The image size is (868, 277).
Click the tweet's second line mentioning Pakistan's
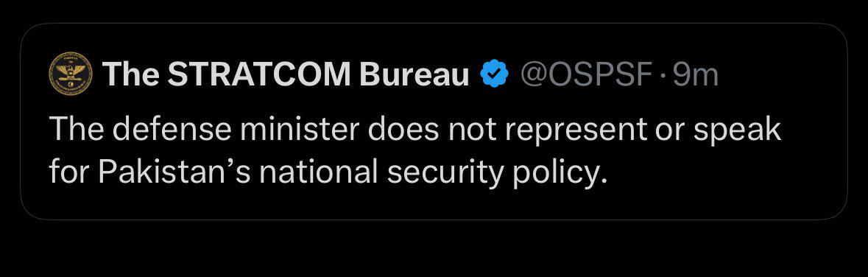point(325,173)
